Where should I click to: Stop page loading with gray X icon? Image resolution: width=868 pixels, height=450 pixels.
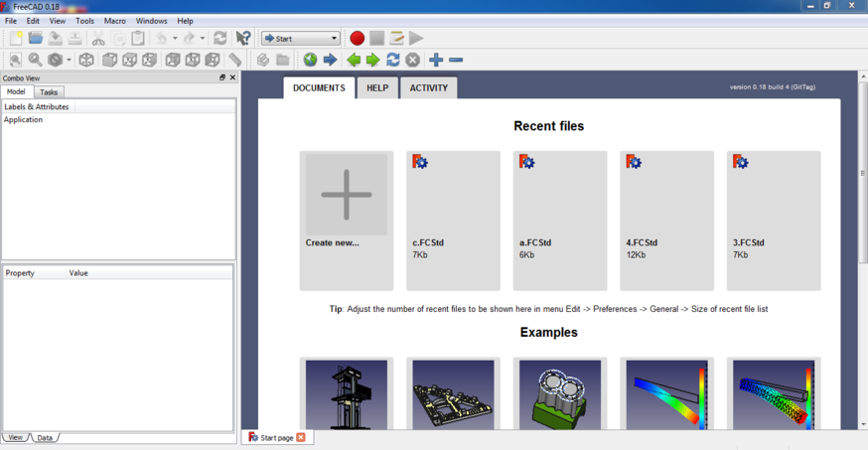pyautogui.click(x=412, y=60)
